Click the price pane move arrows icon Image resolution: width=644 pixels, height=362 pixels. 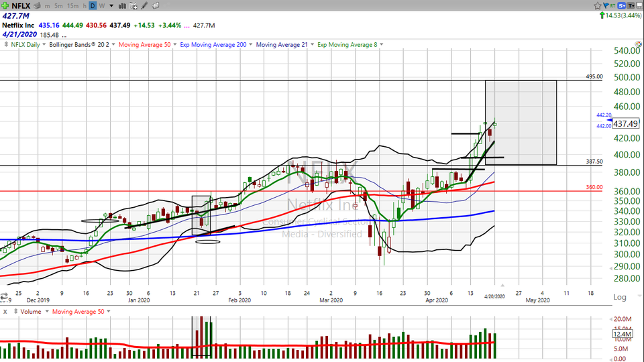(x=6, y=44)
